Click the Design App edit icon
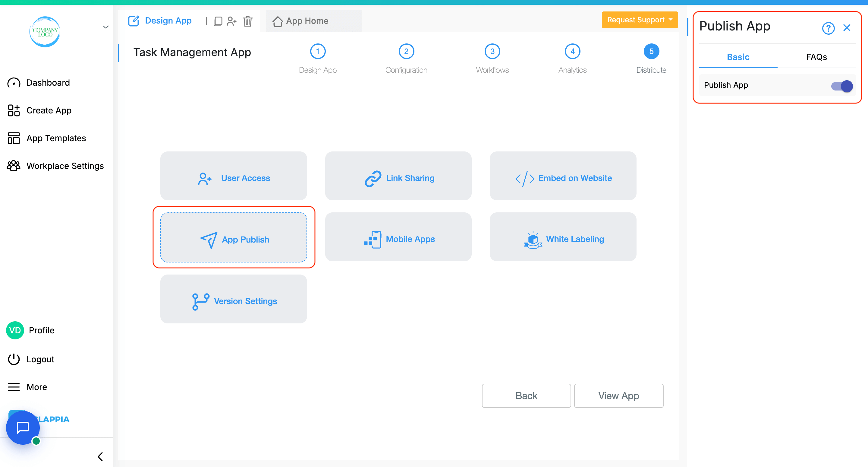Image resolution: width=868 pixels, height=467 pixels. (134, 21)
